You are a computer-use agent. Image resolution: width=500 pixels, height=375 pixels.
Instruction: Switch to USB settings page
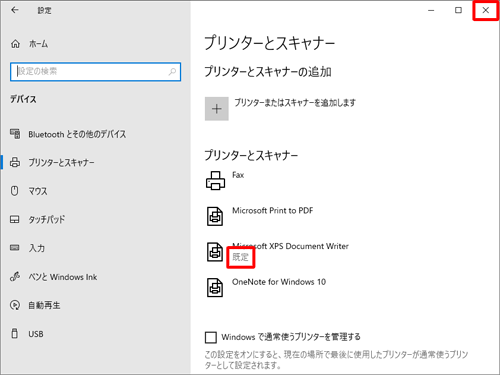tap(36, 334)
